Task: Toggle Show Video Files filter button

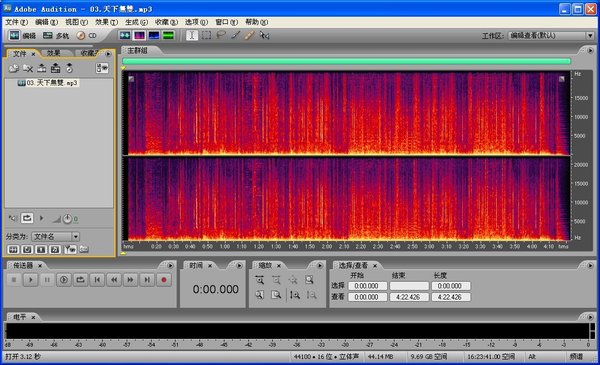Action: (41, 249)
